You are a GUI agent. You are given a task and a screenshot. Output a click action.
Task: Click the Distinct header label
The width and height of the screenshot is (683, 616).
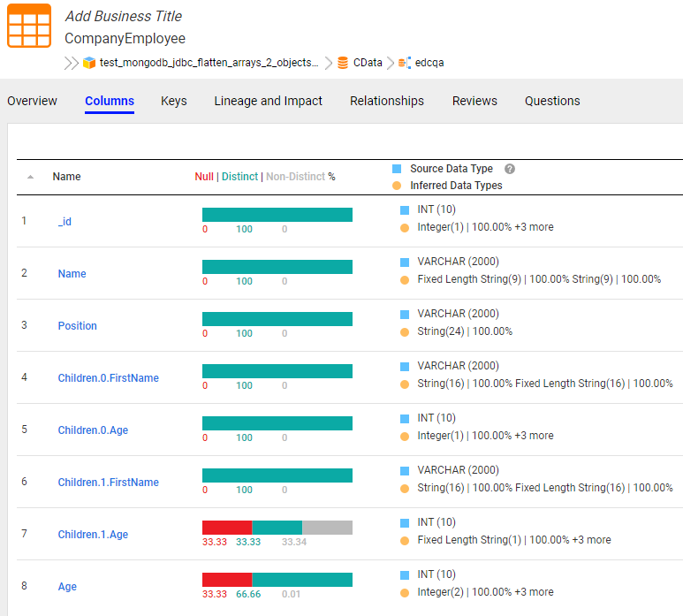[x=239, y=177]
